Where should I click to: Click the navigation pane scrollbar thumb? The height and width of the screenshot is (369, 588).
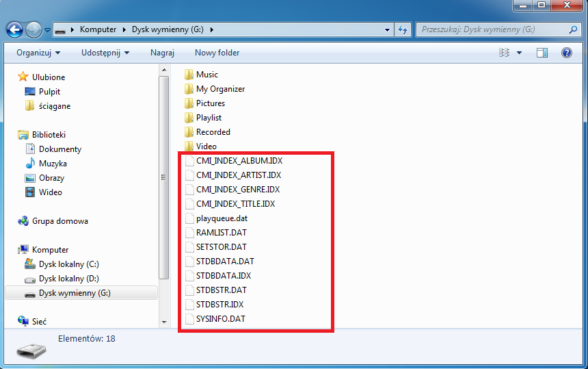(164, 177)
